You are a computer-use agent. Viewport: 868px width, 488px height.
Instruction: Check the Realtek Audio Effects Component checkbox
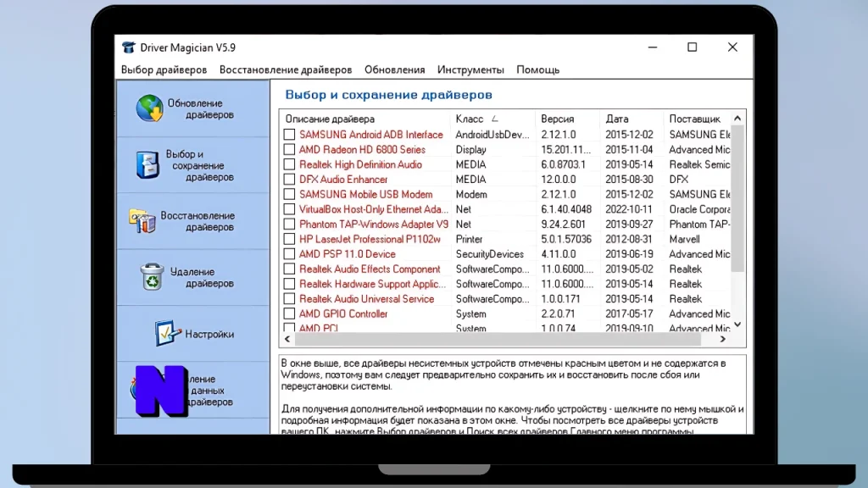click(x=289, y=269)
